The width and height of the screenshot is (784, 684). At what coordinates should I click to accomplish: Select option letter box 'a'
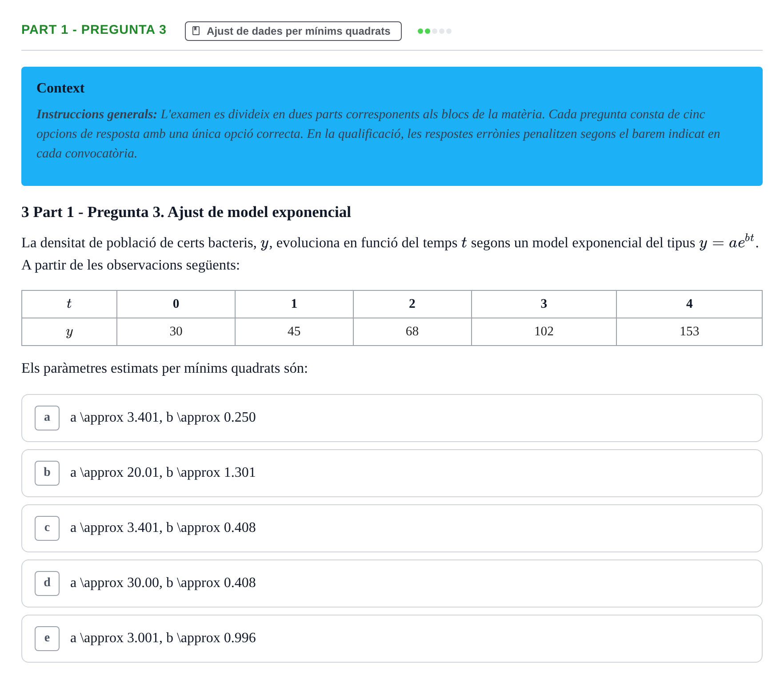(47, 418)
